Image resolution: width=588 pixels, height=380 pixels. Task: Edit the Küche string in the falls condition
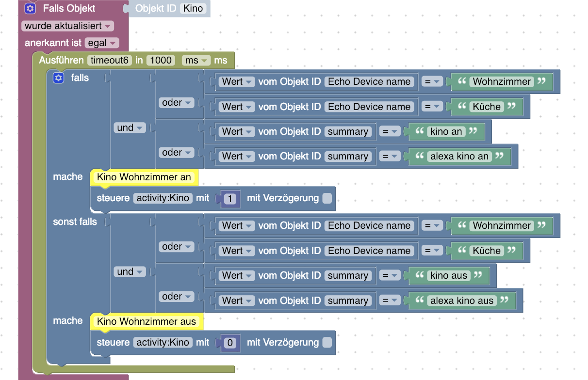pos(487,107)
